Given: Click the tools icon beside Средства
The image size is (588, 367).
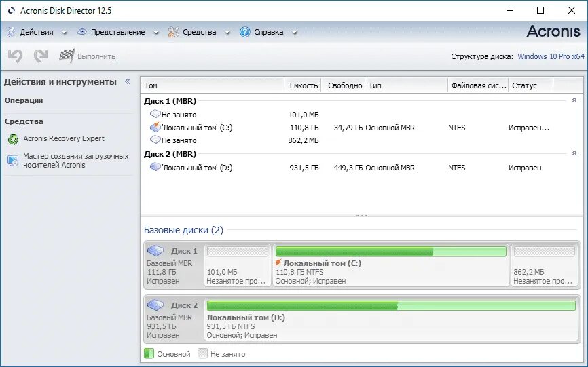Looking at the screenshot, I should pos(173,32).
